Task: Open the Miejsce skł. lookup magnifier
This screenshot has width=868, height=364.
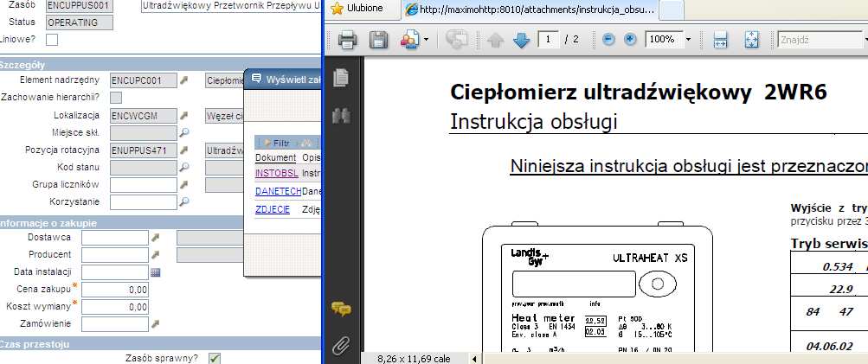Action: [184, 133]
